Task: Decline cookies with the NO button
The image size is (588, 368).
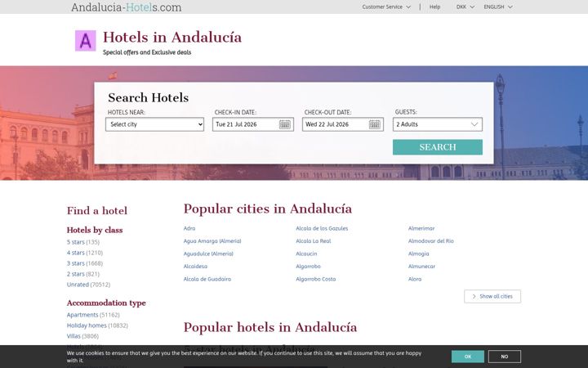Action: click(x=505, y=357)
